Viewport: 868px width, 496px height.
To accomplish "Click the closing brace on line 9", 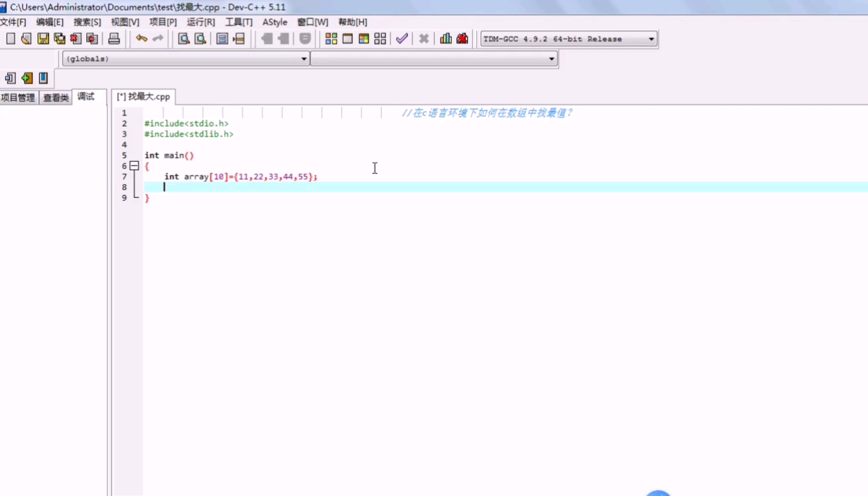I will (147, 198).
